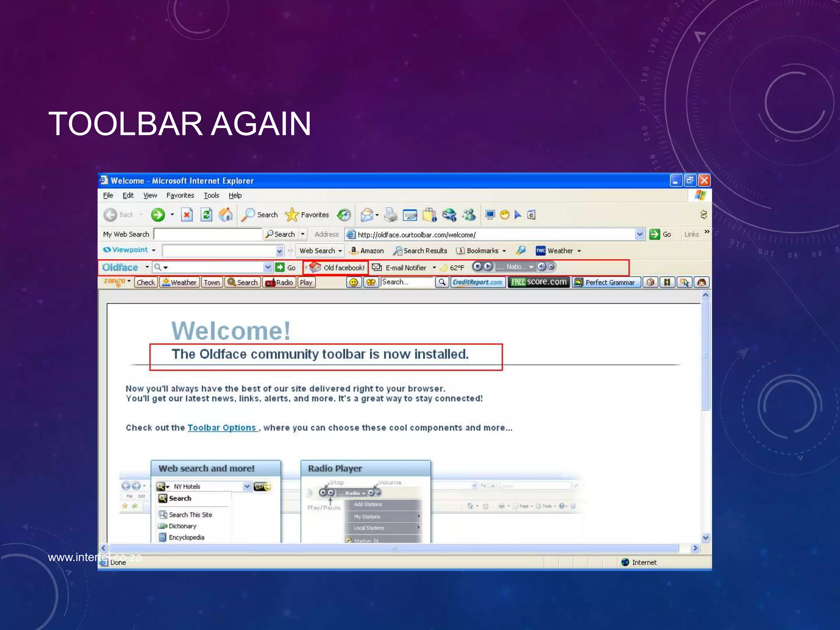This screenshot has height=630, width=840.
Task: Open the Zango logo dropdown
Action: (129, 281)
